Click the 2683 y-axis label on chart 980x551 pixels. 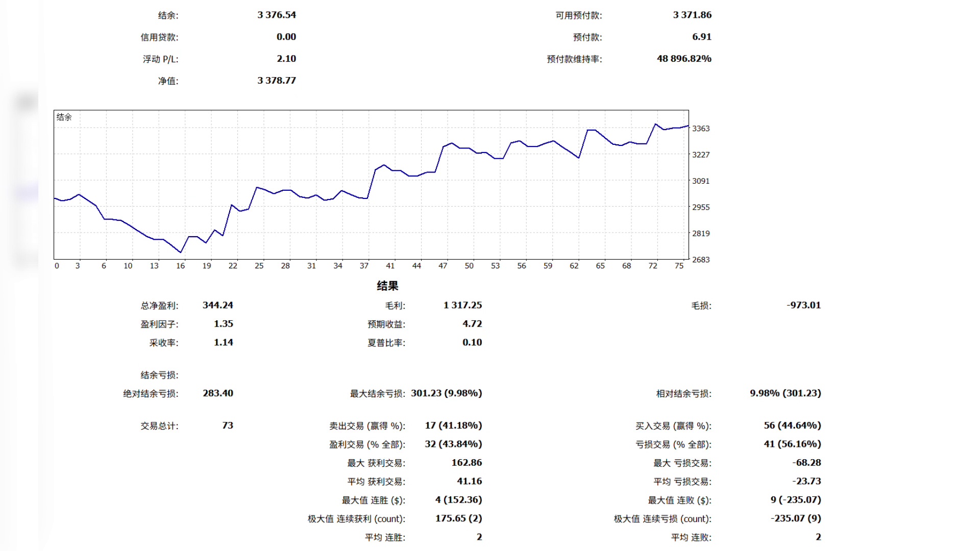[x=701, y=260]
